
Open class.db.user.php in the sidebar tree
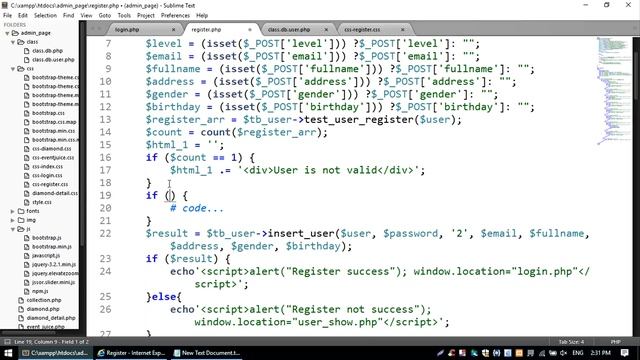tap(53, 60)
